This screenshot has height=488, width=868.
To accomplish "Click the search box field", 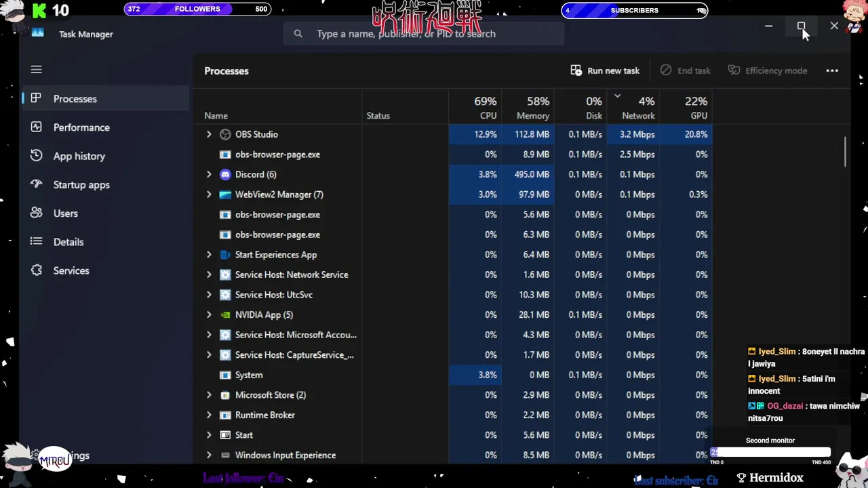I will [x=424, y=33].
